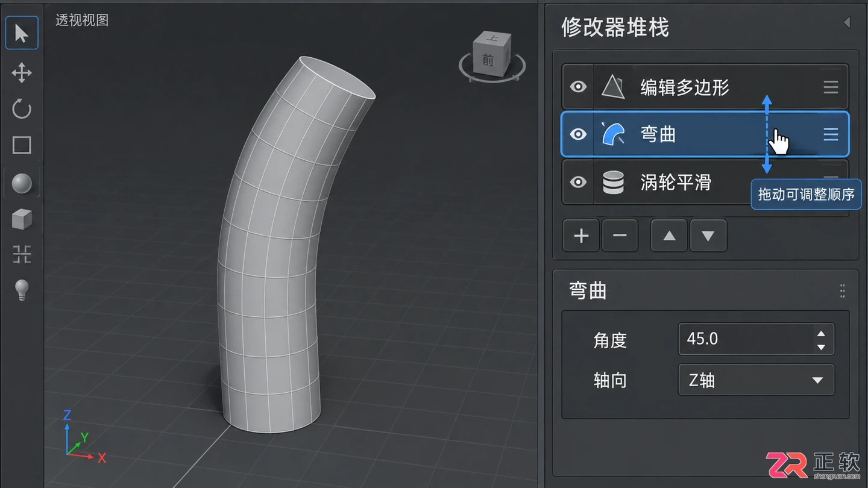Toggle visibility of 涡轮平滑 modifier
Screen dimensions: 868x488
[x=578, y=181]
